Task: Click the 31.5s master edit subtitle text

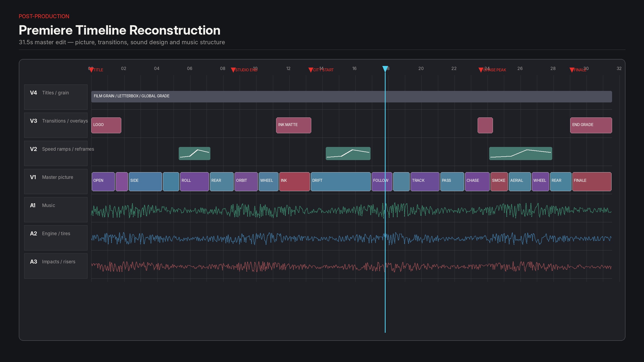Action: coord(122,42)
